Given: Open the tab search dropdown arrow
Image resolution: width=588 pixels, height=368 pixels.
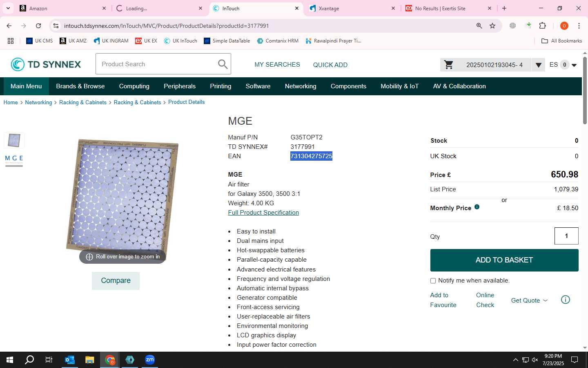Looking at the screenshot, I should 8,8.
